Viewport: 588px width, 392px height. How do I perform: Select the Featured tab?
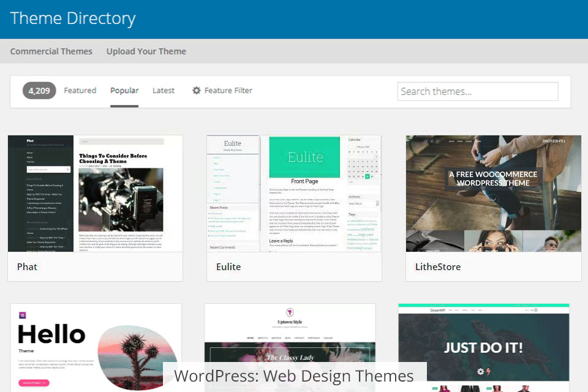click(x=80, y=91)
